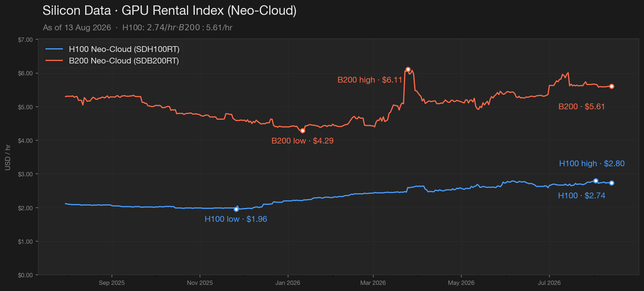Click the Jul 2026 x-axis label
The image size is (644, 291).
tap(549, 283)
